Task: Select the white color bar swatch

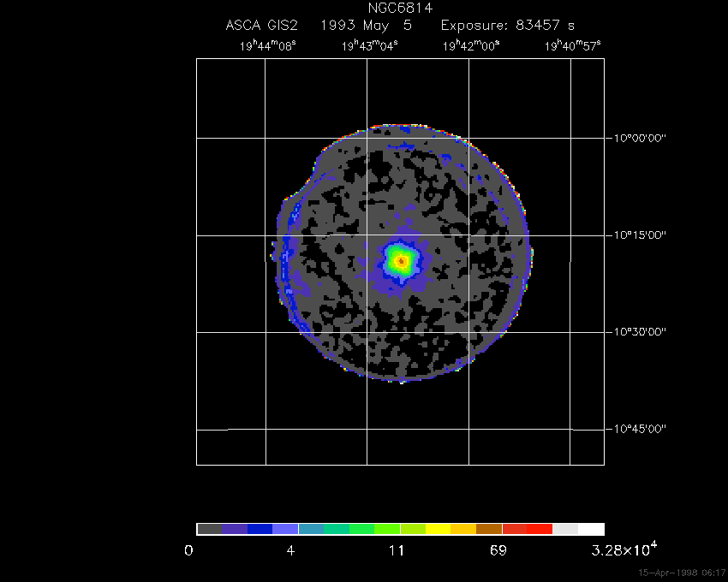Action: click(591, 529)
